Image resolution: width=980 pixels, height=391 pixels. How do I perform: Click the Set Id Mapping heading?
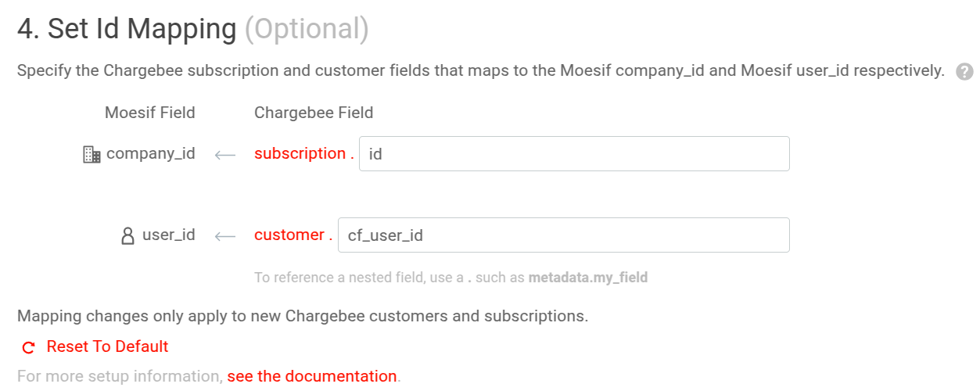click(127, 29)
